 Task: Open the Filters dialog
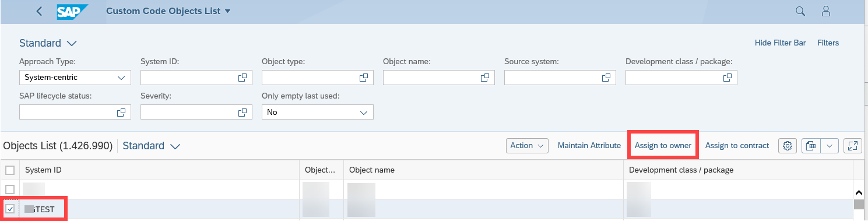[828, 43]
